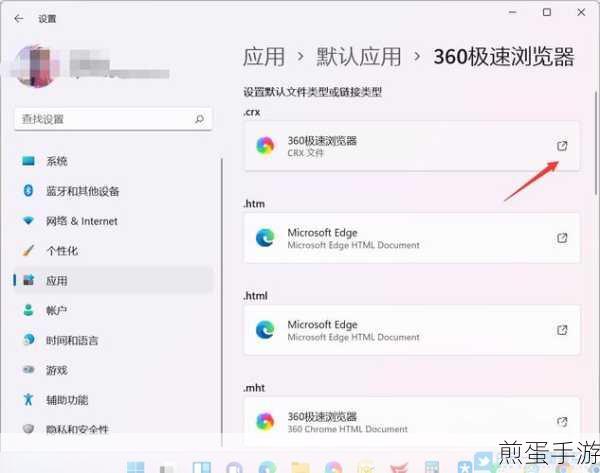
Task: Open the .mht 360极速浏览器 external-link icon
Action: point(562,422)
